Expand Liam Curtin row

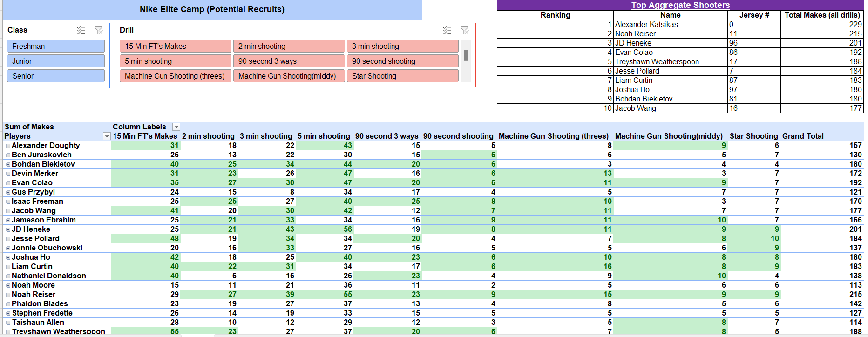(x=8, y=267)
